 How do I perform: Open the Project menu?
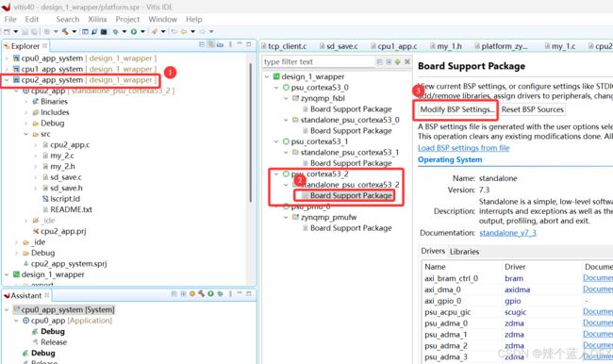[x=127, y=20]
